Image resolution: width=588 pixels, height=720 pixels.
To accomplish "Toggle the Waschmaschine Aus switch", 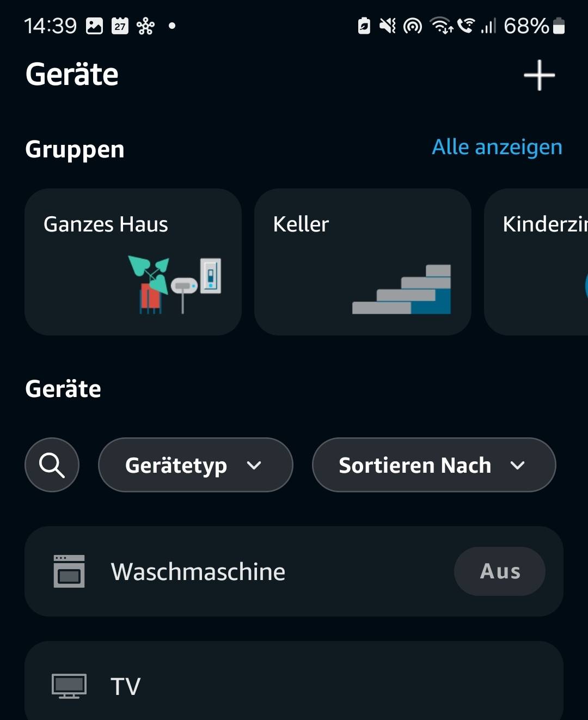I will click(x=500, y=571).
